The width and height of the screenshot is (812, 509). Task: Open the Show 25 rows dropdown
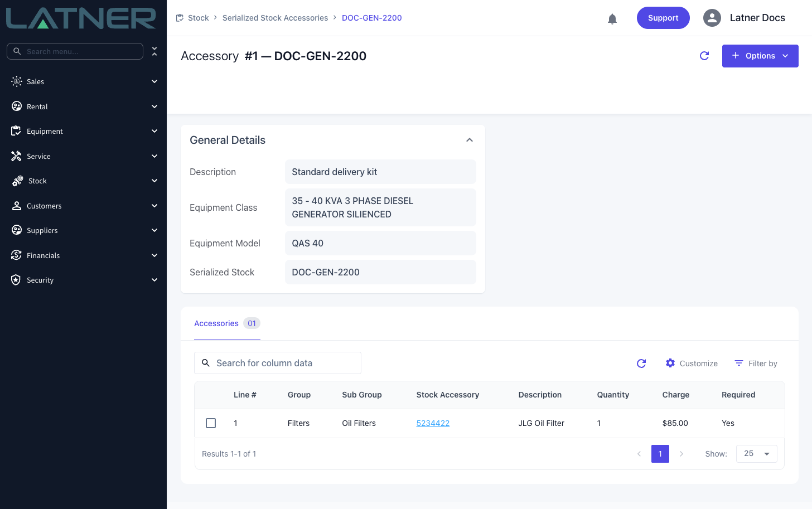click(757, 454)
